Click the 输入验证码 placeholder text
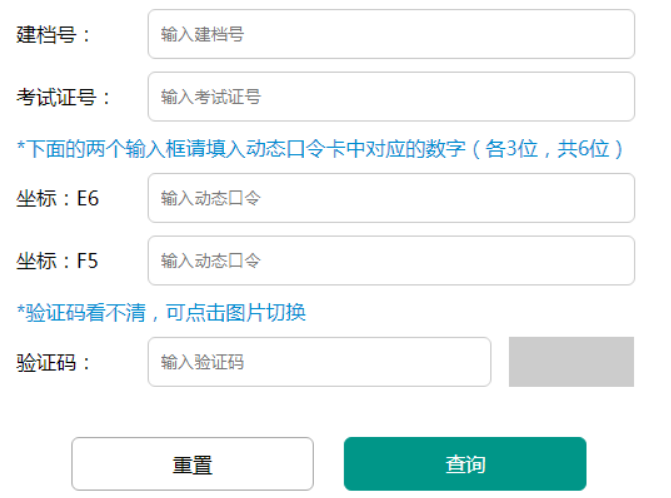This screenshot has width=671, height=498. (x=203, y=363)
